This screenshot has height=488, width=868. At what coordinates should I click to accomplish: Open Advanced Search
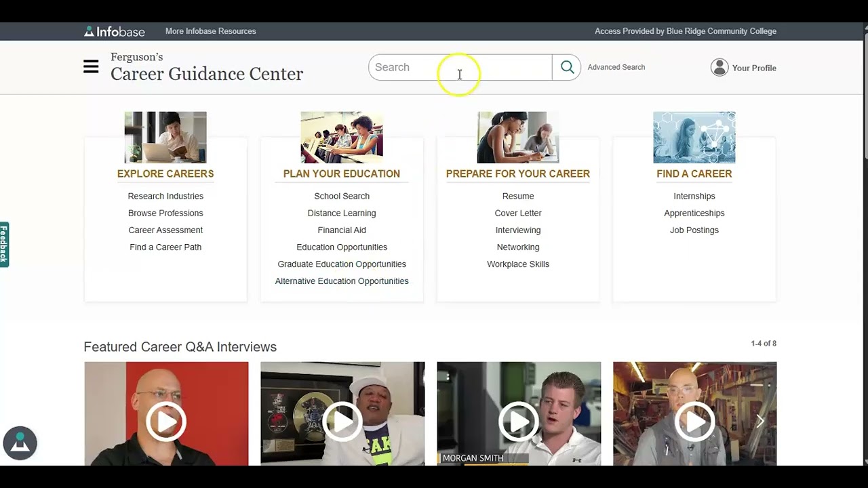point(616,67)
